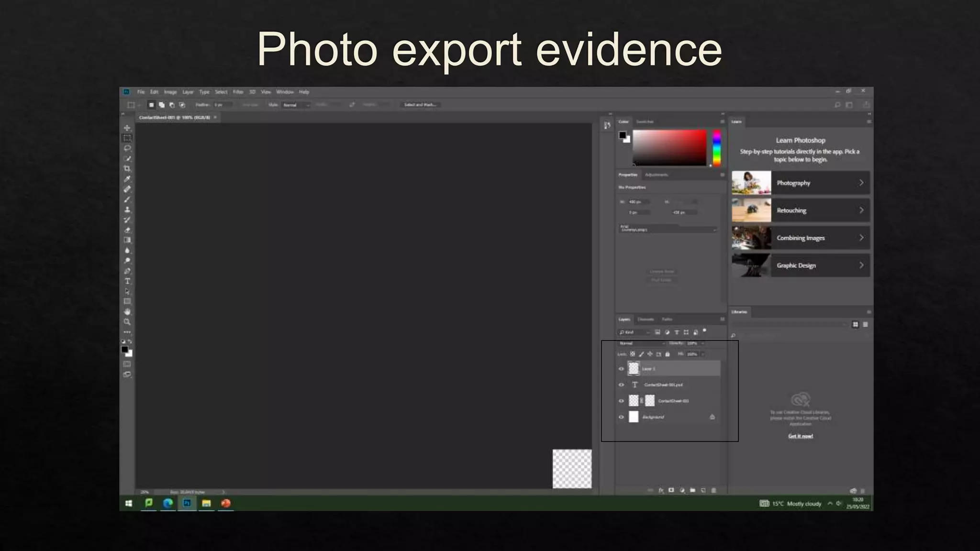Image resolution: width=980 pixels, height=551 pixels.
Task: Select the Horizontal Type tool
Action: tap(127, 281)
